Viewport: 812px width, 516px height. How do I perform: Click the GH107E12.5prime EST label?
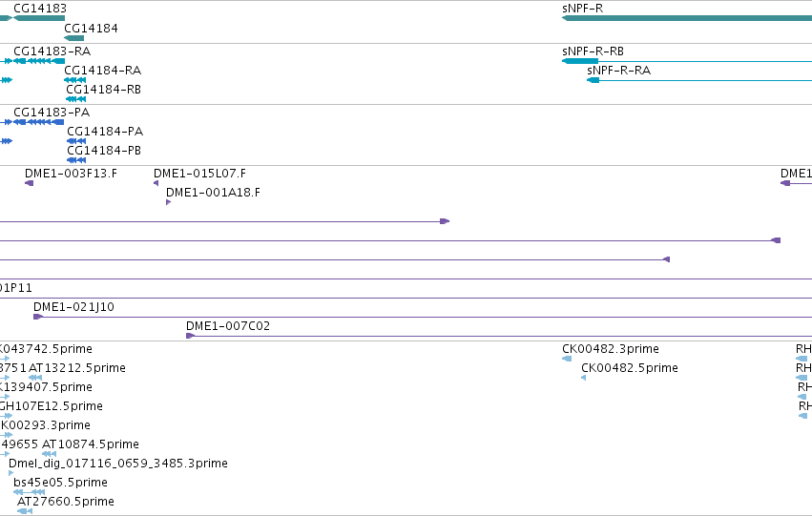coord(51,405)
